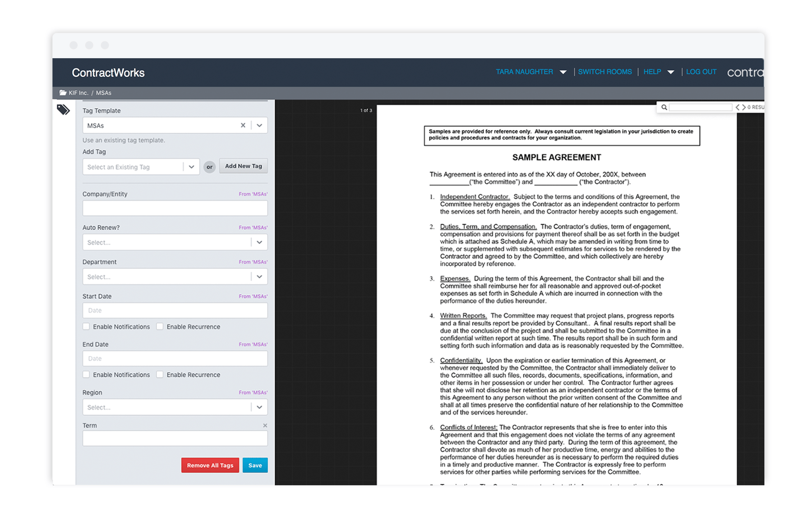812x525 pixels.
Task: Remove the Term tag using its X
Action: (x=265, y=425)
